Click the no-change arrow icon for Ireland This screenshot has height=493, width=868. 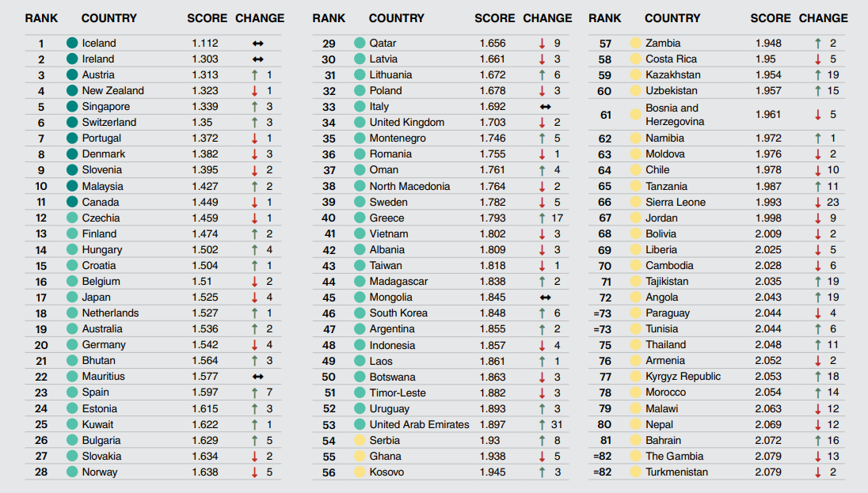coord(258,59)
